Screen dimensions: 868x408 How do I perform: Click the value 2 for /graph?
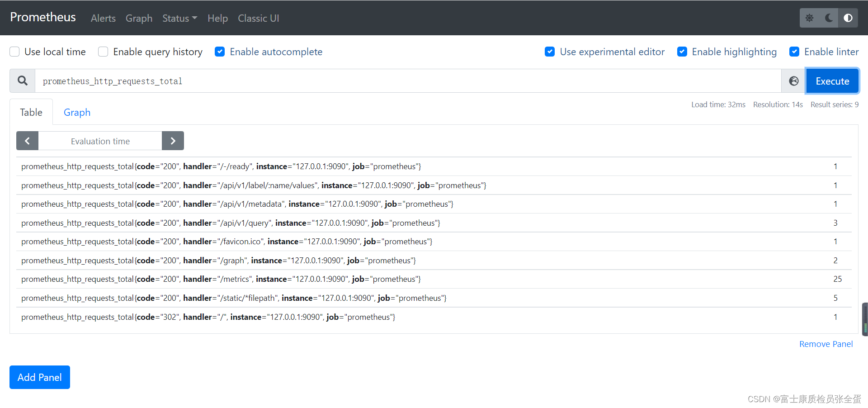[835, 261]
